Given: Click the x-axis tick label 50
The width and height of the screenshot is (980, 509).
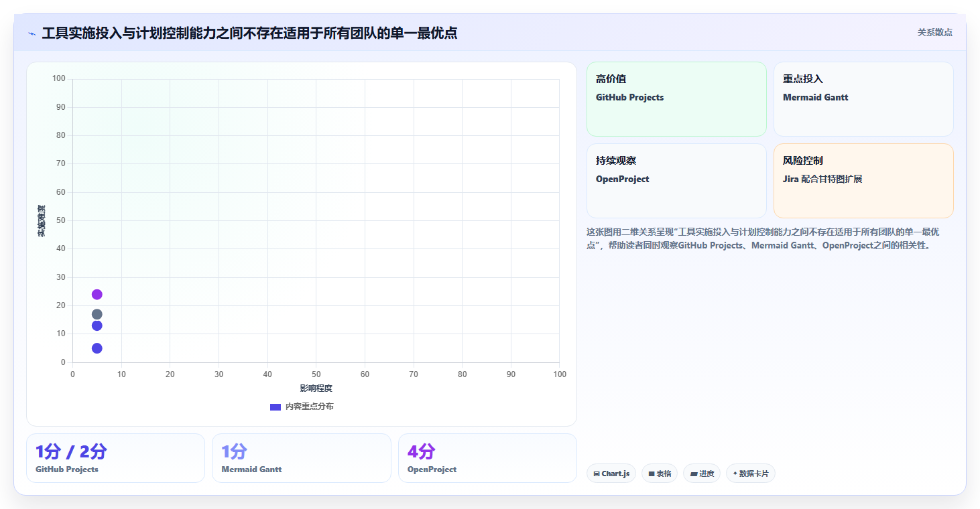Looking at the screenshot, I should pos(316,374).
